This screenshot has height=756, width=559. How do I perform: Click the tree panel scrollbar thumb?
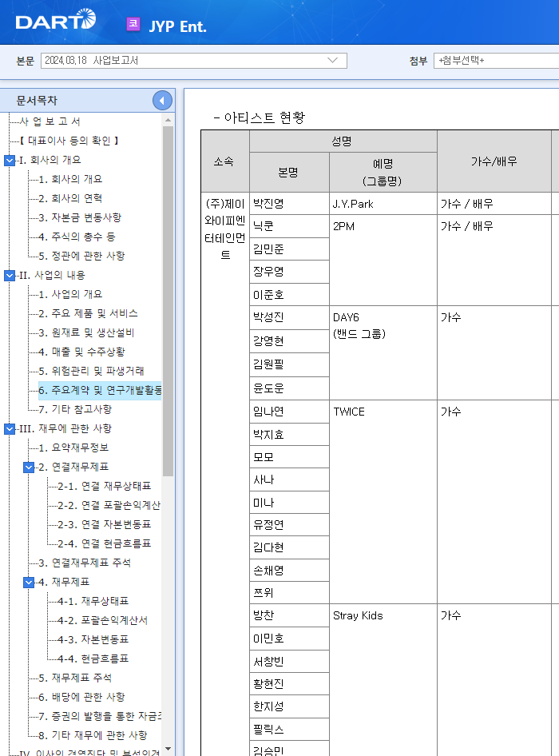pyautogui.click(x=168, y=301)
